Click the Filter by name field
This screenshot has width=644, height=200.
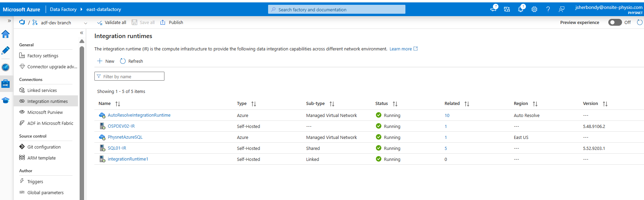(129, 77)
